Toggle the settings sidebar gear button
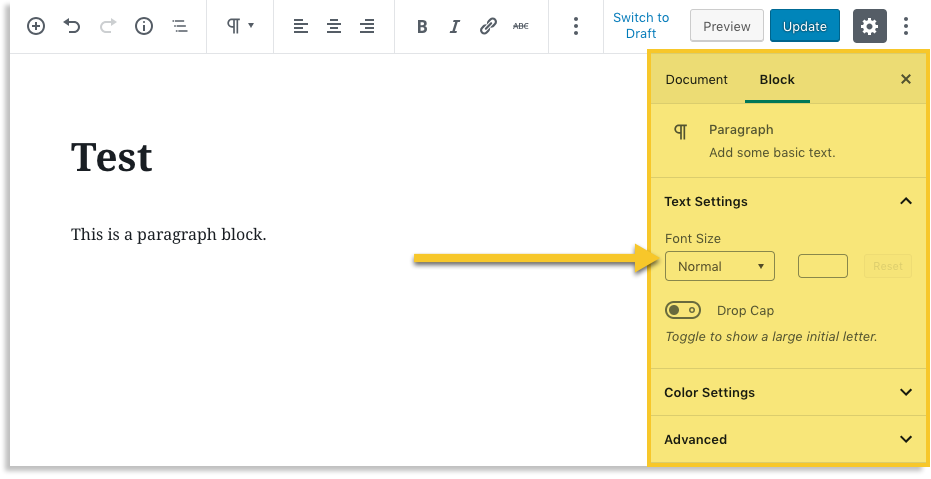Image resolution: width=931 pixels, height=479 pixels. (x=870, y=26)
